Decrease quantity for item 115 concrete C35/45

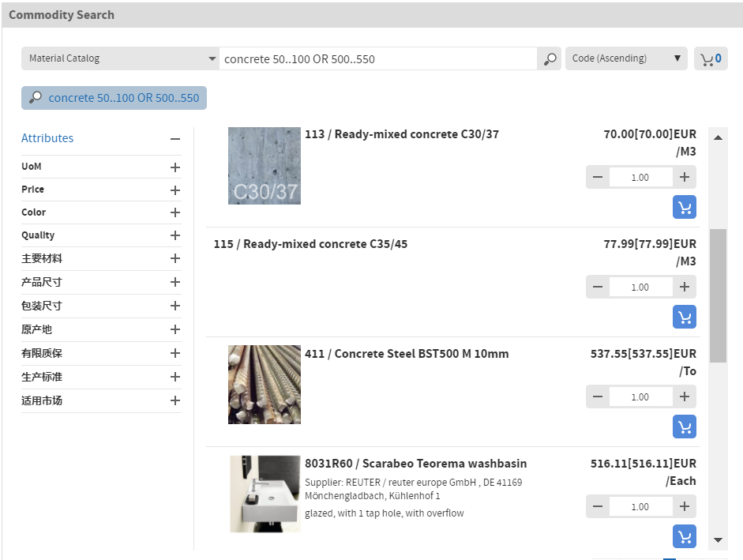pos(598,287)
